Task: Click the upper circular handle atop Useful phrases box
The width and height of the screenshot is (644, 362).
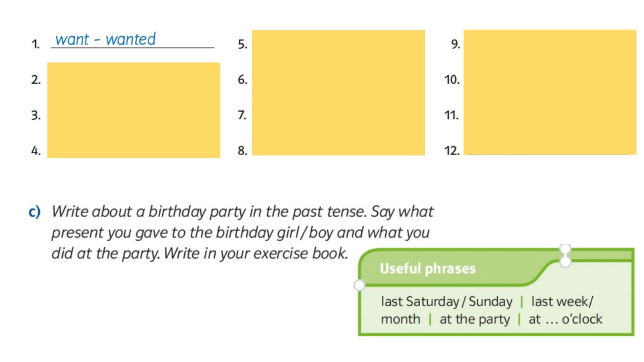Action: (x=566, y=249)
